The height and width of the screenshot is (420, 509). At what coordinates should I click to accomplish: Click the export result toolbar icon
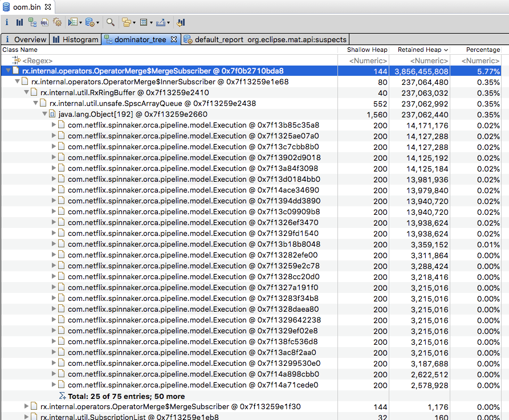pos(160,22)
